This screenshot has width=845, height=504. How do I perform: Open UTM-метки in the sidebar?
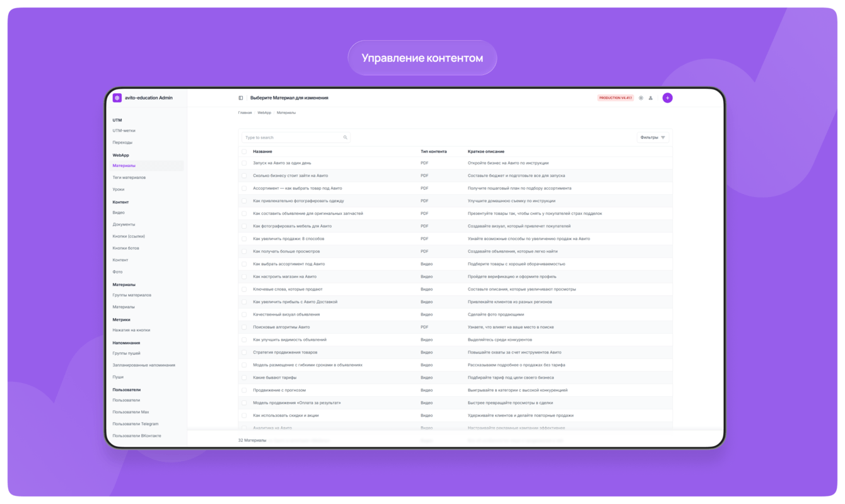pyautogui.click(x=124, y=130)
